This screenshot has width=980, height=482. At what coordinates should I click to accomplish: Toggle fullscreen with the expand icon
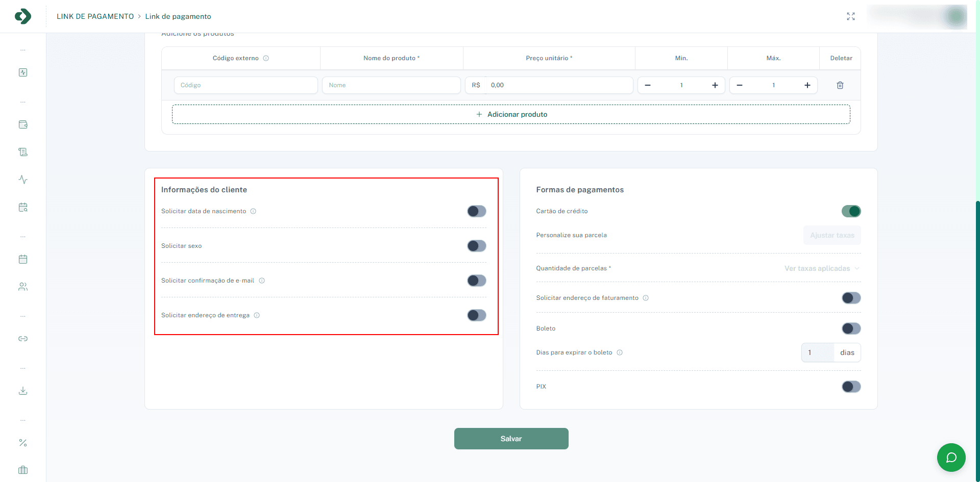click(x=851, y=16)
